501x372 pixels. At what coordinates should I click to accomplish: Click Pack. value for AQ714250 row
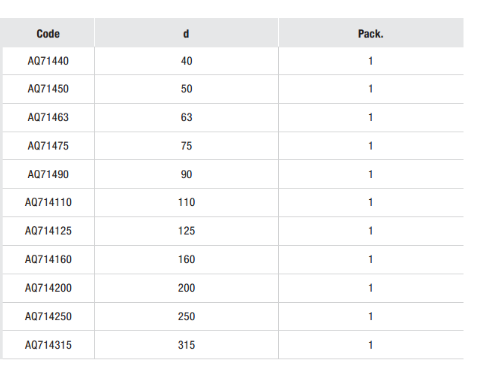tap(370, 316)
